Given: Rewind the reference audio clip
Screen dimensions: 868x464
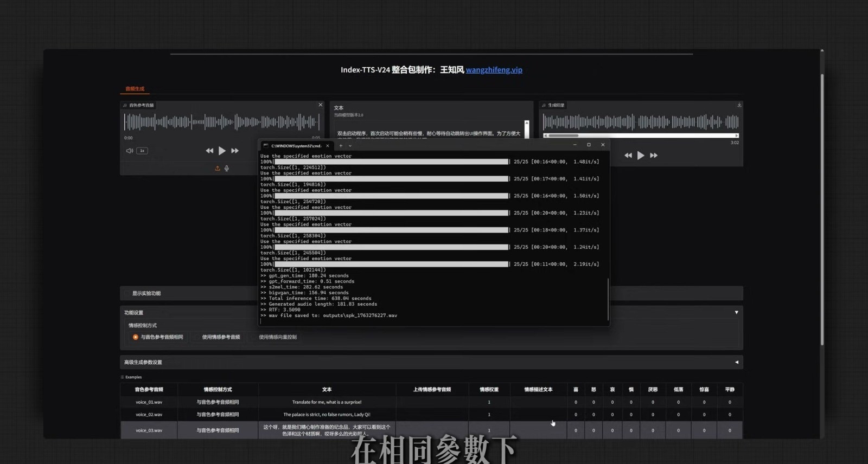Looking at the screenshot, I should (209, 151).
